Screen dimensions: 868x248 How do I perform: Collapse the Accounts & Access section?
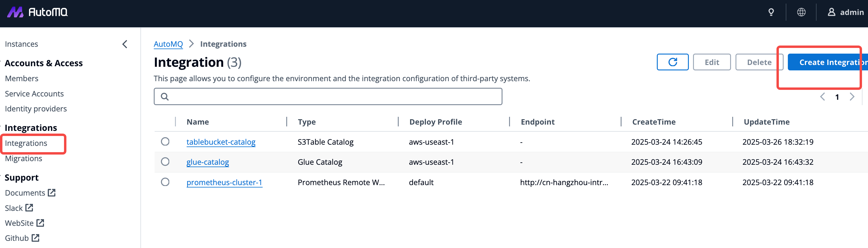(x=43, y=63)
